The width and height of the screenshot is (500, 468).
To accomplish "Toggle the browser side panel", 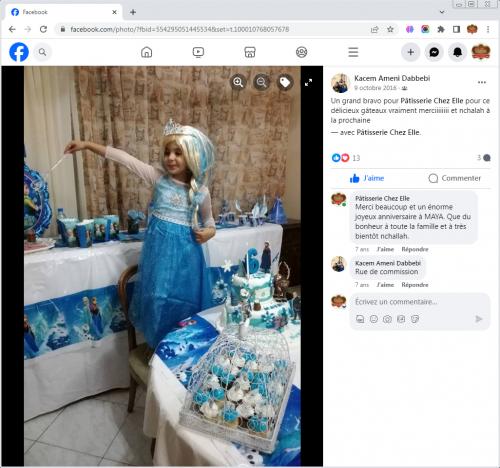I will click(x=456, y=29).
